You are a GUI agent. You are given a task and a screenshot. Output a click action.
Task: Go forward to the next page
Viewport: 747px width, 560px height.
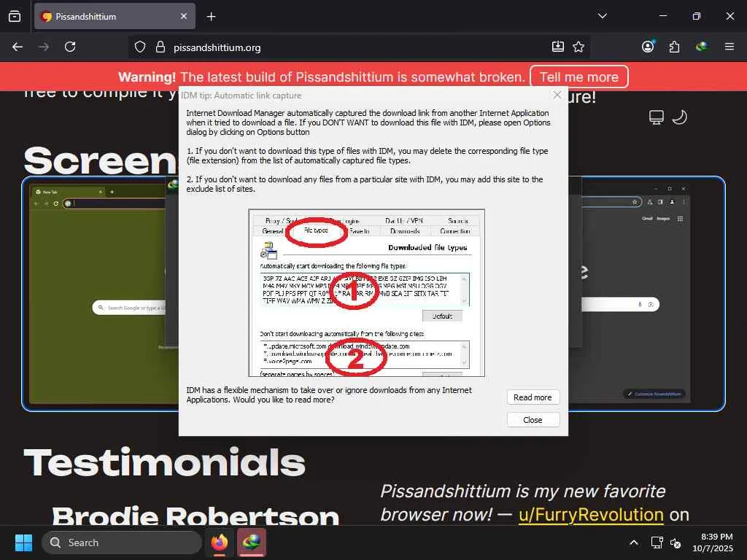tap(44, 47)
